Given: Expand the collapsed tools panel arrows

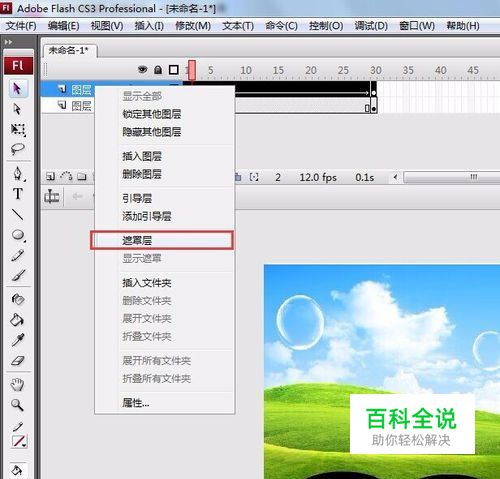Looking at the screenshot, I should (8, 42).
